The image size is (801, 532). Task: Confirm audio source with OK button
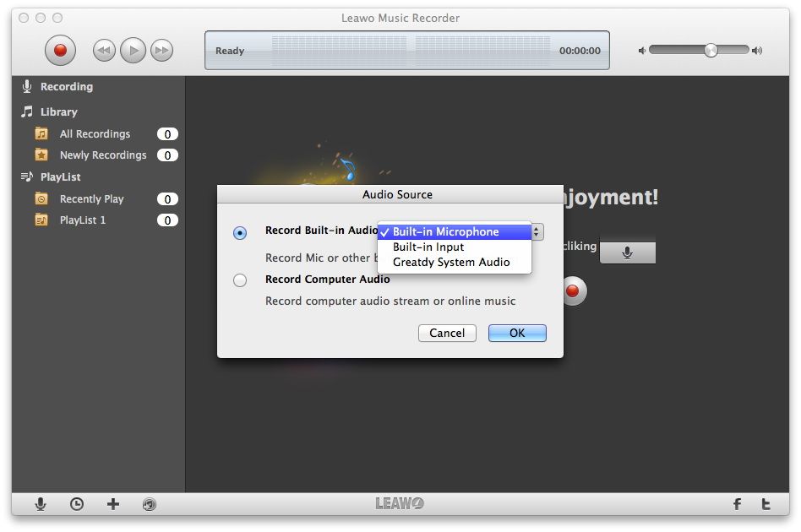pyautogui.click(x=517, y=334)
